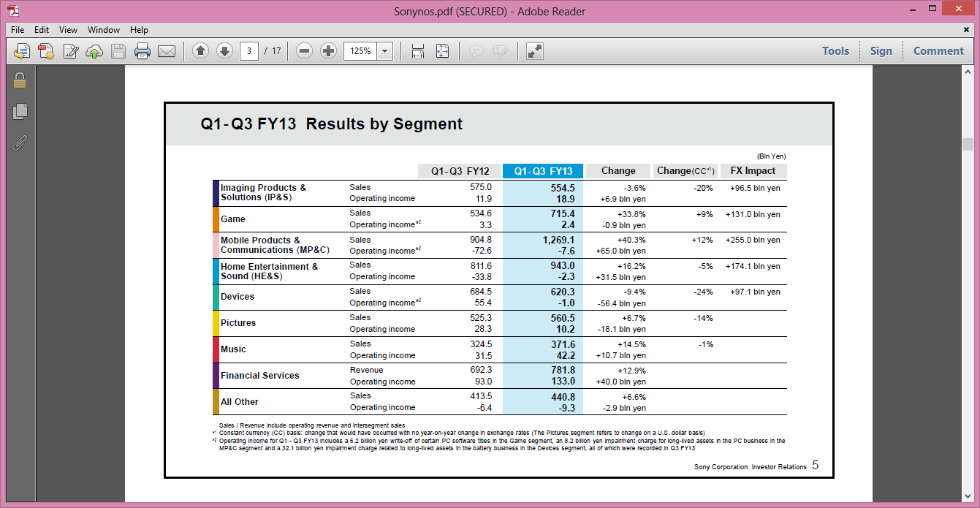The width and height of the screenshot is (980, 508).
Task: Open the Comment pane
Action: point(938,51)
